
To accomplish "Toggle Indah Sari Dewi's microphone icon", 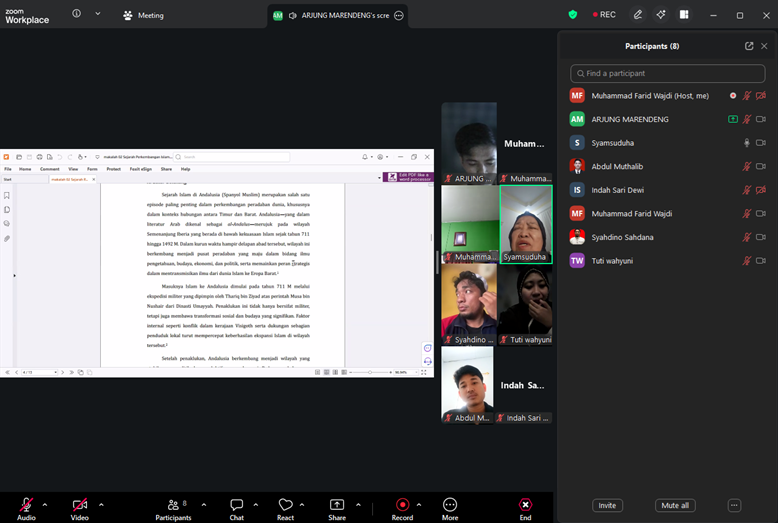I will (x=746, y=190).
